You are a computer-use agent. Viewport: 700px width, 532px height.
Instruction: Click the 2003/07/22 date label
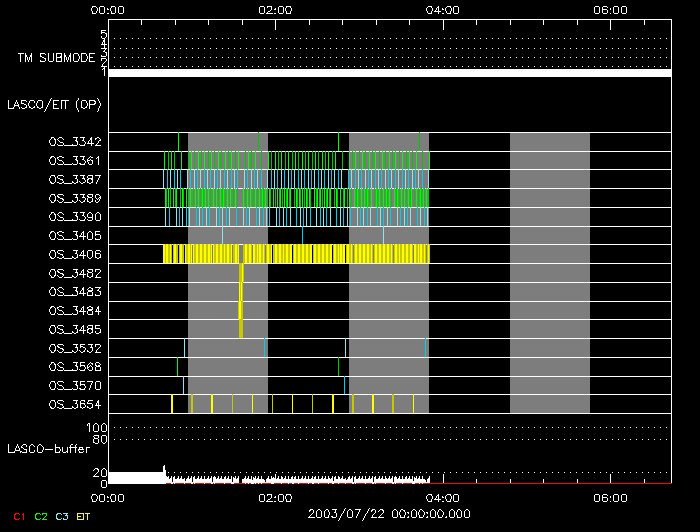coord(387,512)
